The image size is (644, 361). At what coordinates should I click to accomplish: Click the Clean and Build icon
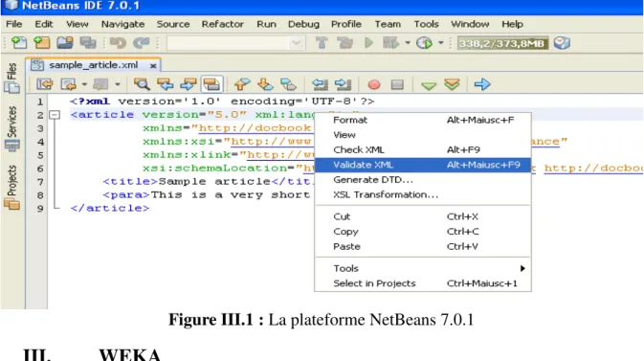tap(345, 43)
